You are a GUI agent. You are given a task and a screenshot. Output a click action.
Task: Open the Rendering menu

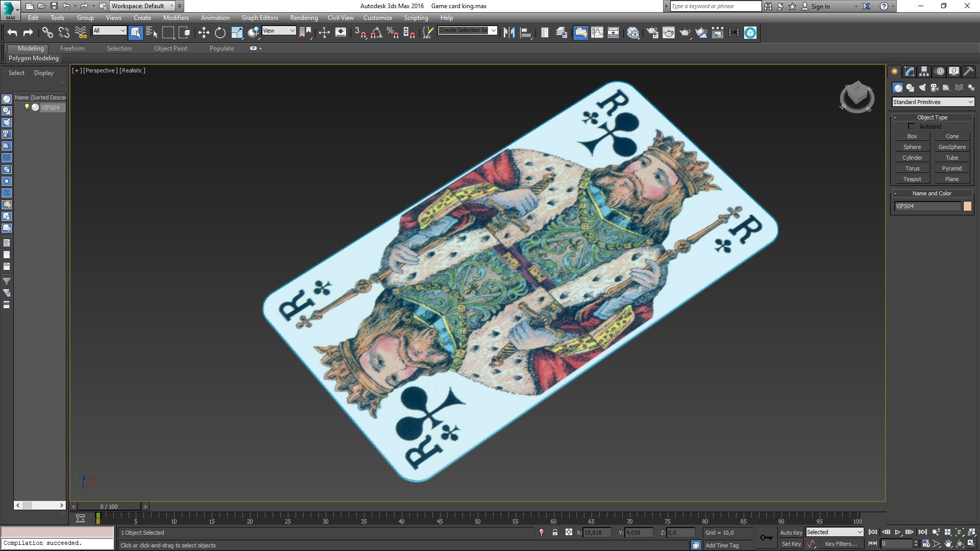[304, 18]
